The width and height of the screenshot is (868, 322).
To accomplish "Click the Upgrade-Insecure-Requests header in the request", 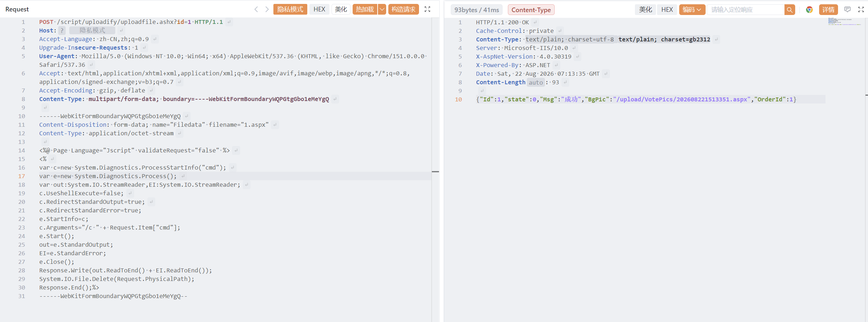I will pos(89,47).
